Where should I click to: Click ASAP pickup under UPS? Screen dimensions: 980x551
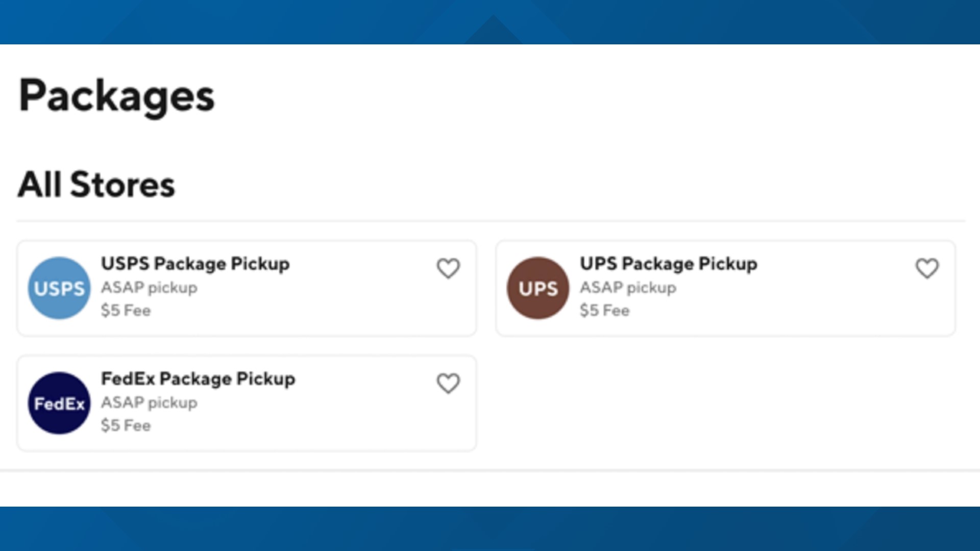(x=628, y=287)
